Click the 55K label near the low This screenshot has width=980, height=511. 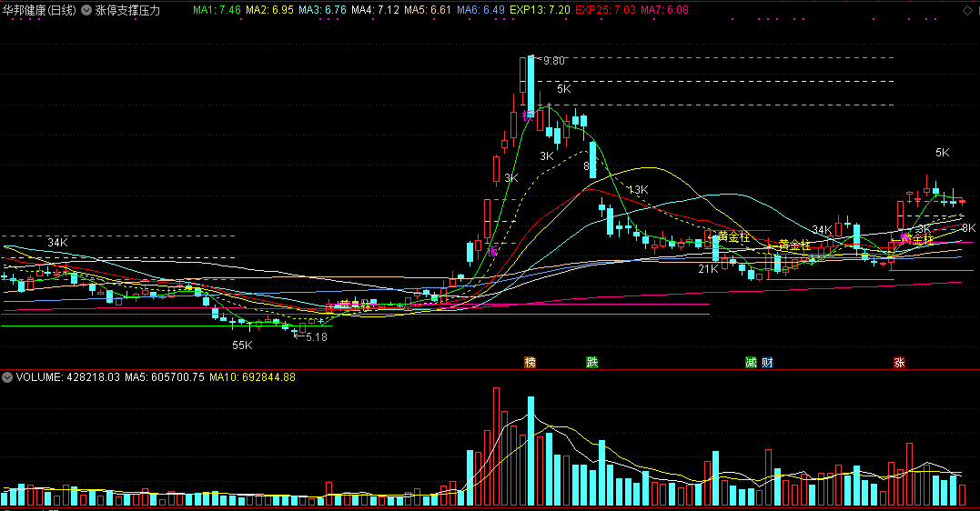pyautogui.click(x=243, y=346)
